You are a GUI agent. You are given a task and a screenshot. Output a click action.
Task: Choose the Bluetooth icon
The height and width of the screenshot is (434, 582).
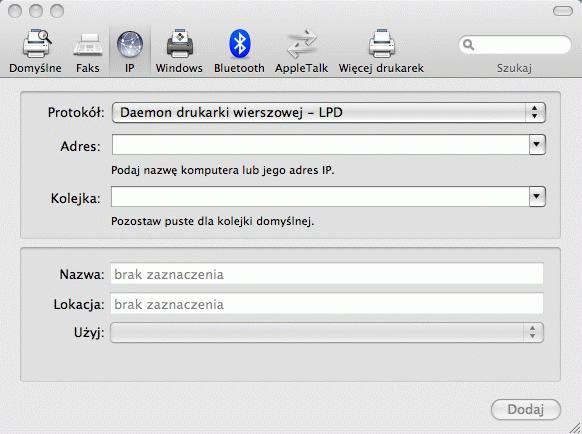click(239, 44)
